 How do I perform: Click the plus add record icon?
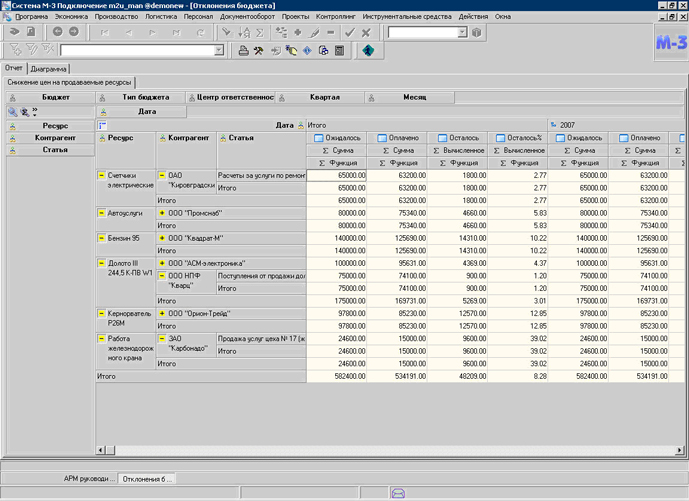(x=297, y=33)
